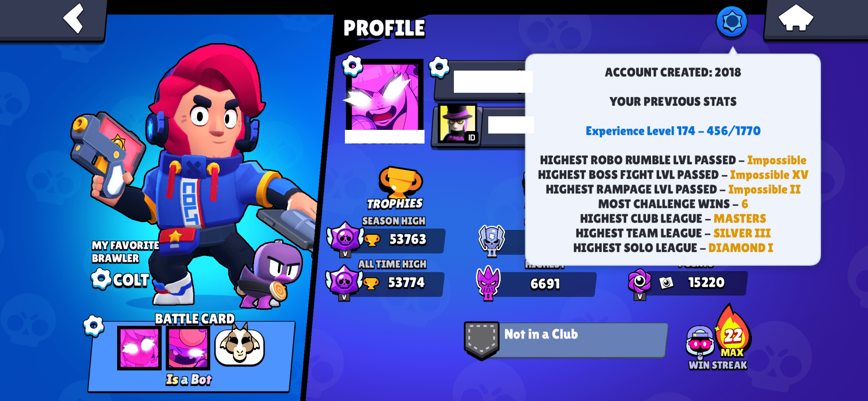Tap the 22 Max Win Streak flame
868x401 pixels.
(732, 332)
